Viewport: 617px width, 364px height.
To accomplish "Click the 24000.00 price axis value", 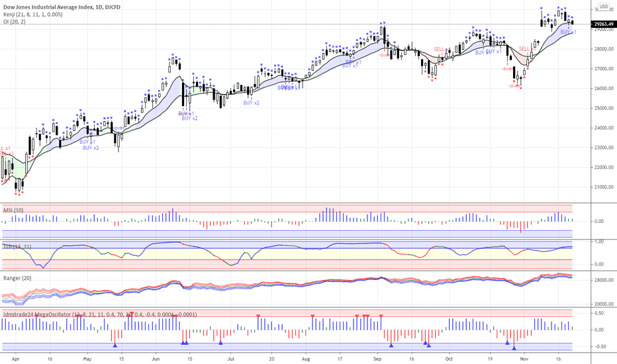I will tap(604, 128).
